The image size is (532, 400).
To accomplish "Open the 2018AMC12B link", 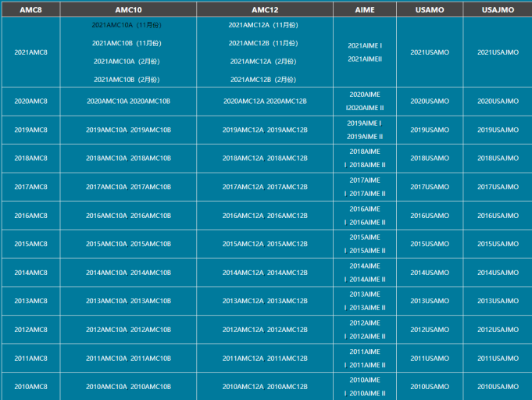I will tap(287, 158).
